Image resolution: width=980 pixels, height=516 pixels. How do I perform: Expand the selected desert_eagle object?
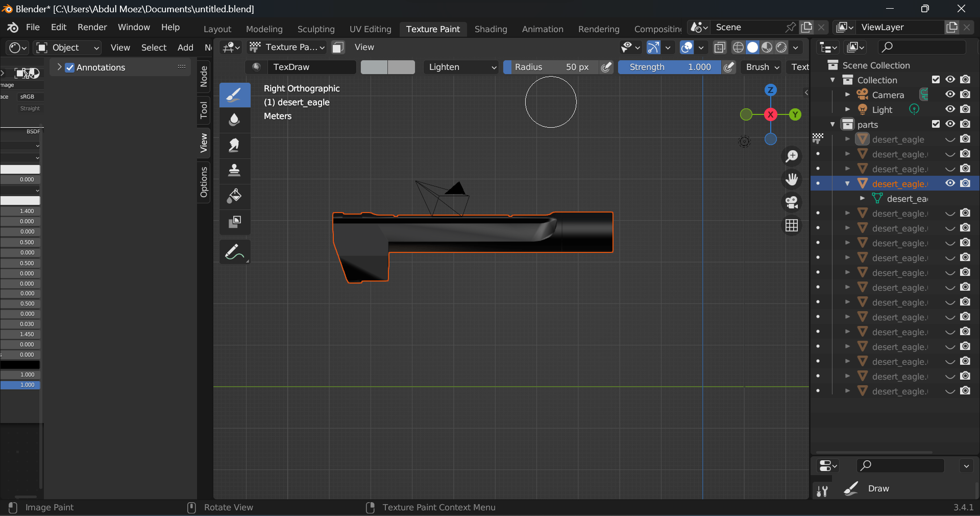(x=847, y=183)
